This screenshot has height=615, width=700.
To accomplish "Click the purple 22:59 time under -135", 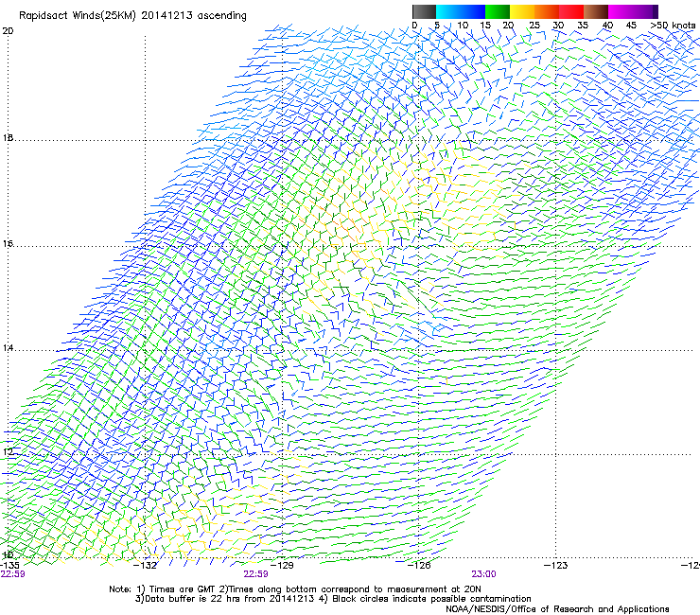I will pyautogui.click(x=12, y=574).
